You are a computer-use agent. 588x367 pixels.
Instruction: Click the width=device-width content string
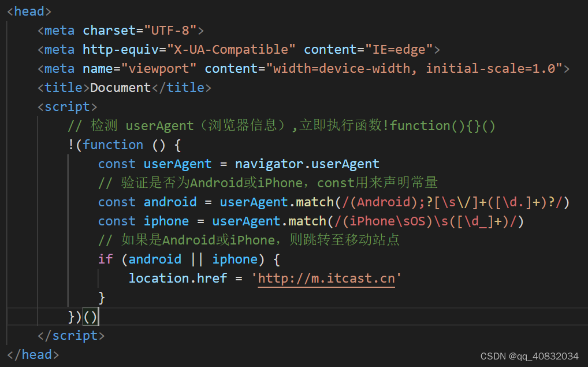[x=417, y=68]
